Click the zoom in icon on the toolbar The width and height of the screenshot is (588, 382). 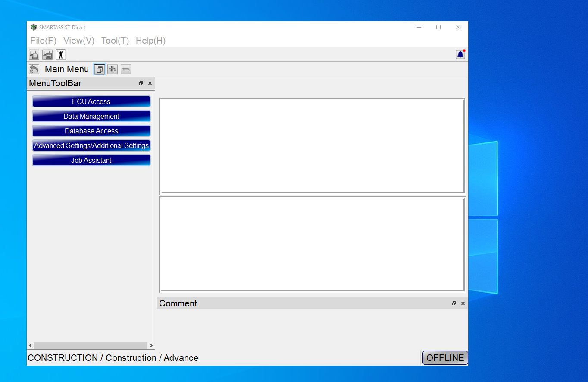113,69
